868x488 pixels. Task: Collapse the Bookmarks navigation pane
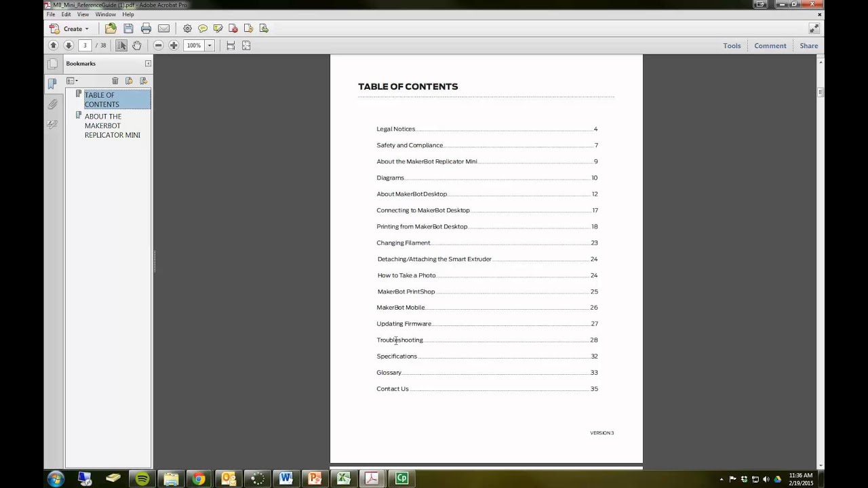click(148, 64)
